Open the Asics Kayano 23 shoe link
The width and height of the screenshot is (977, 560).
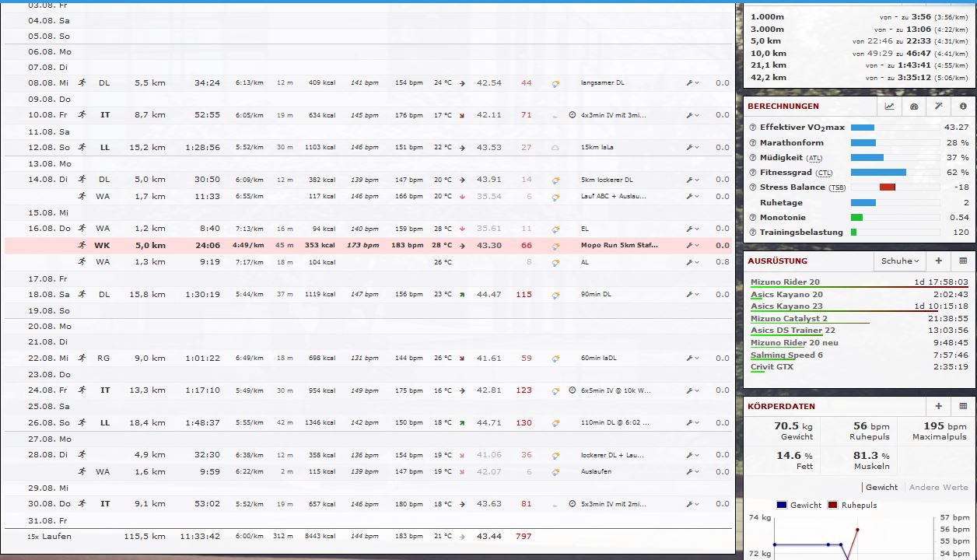tap(786, 306)
